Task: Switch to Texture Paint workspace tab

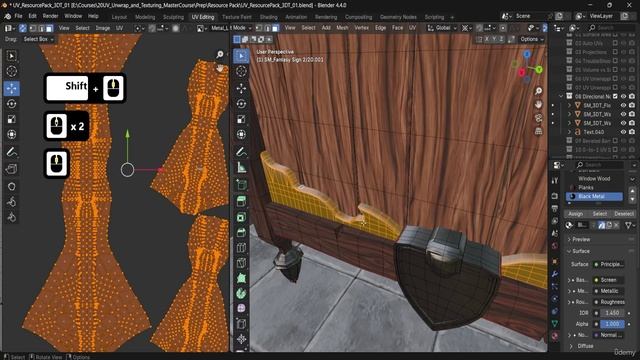Action: pyautogui.click(x=237, y=17)
